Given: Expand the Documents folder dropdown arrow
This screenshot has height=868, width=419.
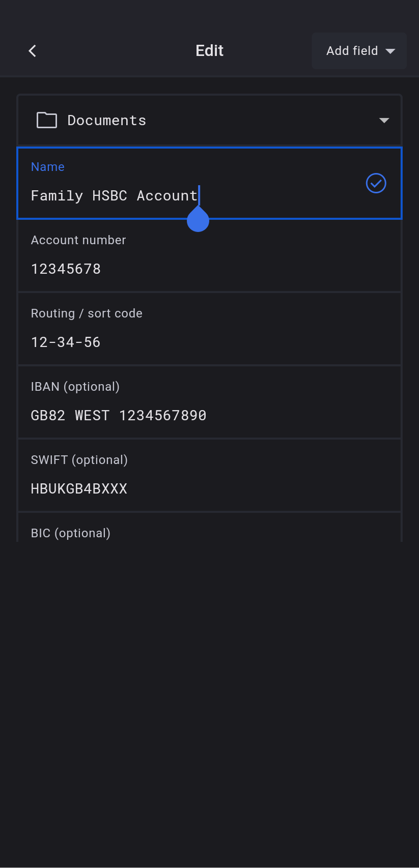Looking at the screenshot, I should pos(384,121).
